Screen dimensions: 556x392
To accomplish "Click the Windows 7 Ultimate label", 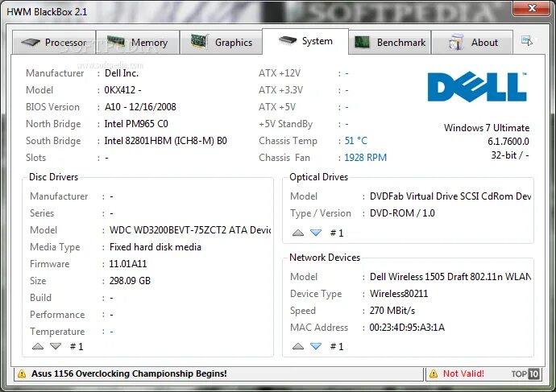I will click(x=487, y=128).
